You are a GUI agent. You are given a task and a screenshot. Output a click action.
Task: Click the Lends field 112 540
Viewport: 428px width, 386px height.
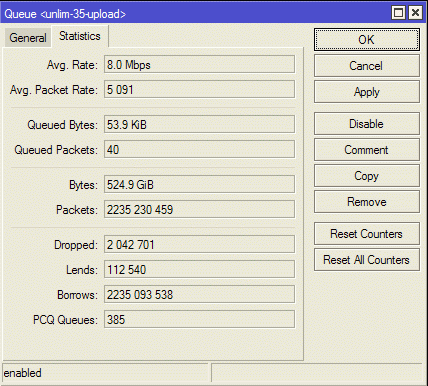(199, 269)
